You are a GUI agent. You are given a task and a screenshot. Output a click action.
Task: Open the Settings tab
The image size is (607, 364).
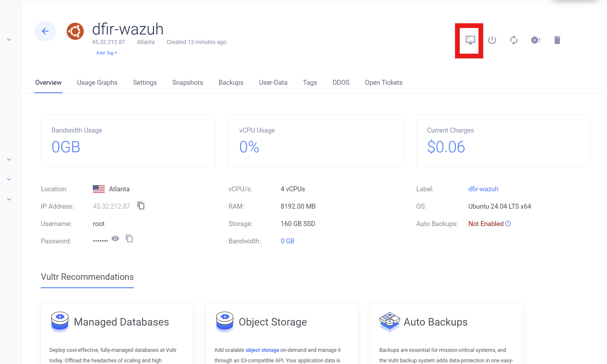click(x=145, y=83)
